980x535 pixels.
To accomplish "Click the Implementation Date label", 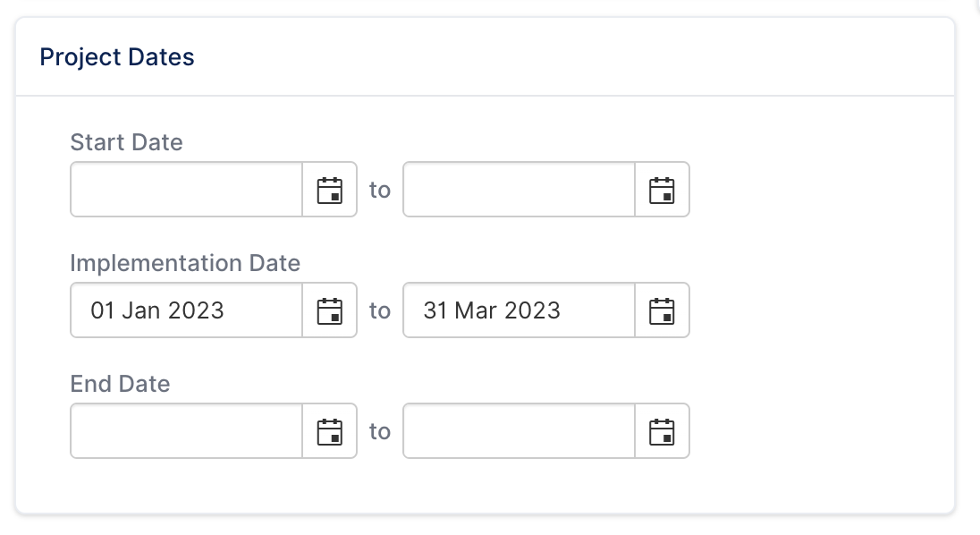I will [185, 263].
